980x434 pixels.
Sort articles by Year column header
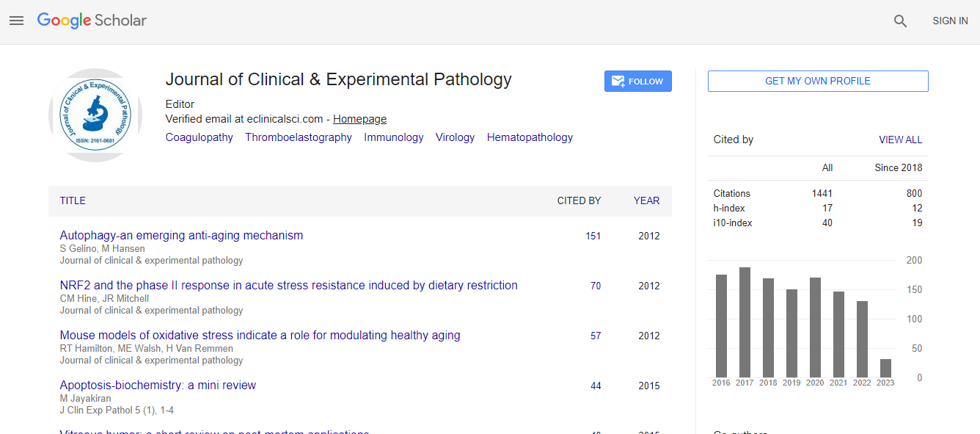click(646, 200)
